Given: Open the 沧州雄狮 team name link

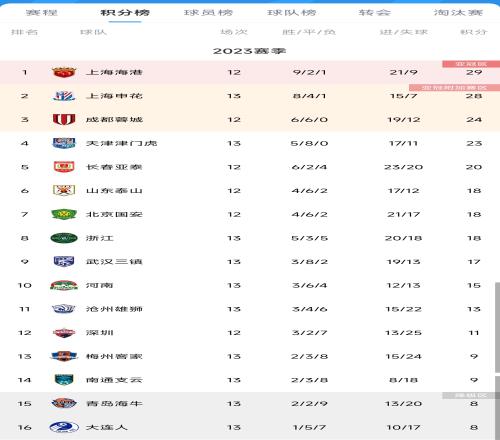Looking at the screenshot, I should point(114,309).
